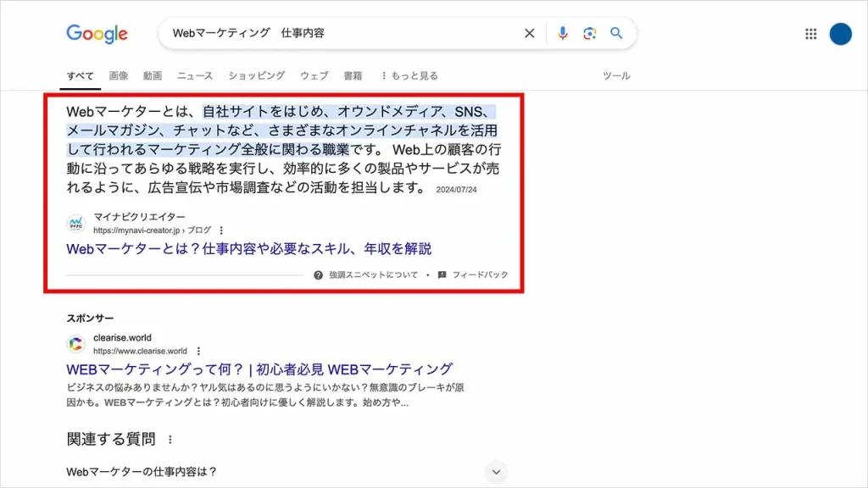Viewport: 868px width, 488px height.
Task: Start voice search with microphone icon
Action: [562, 34]
